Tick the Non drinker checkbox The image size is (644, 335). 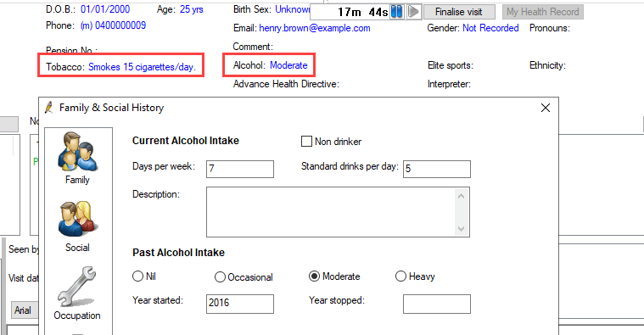[x=306, y=142]
